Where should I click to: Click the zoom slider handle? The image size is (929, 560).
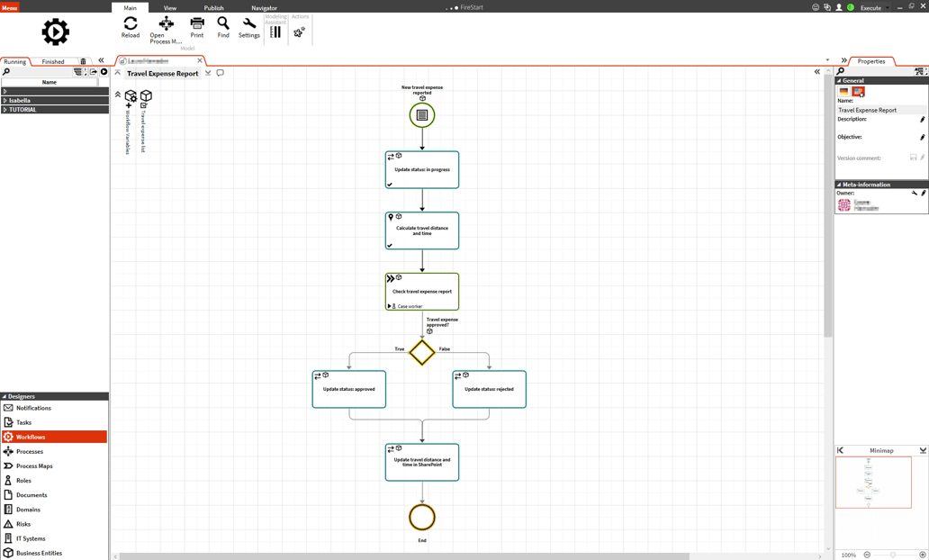[x=893, y=555]
